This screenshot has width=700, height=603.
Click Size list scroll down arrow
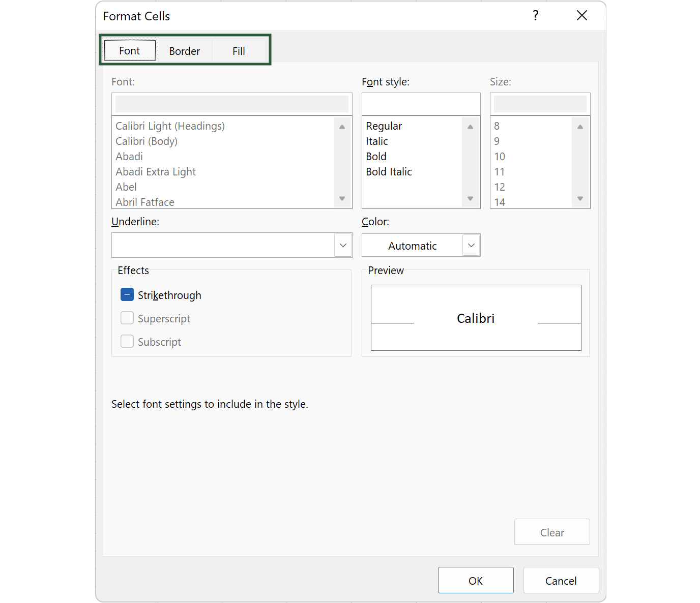(x=580, y=198)
